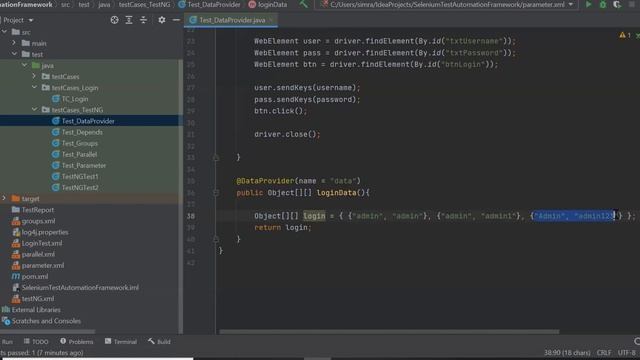
Task: Expand the testCases package
Action: (x=34, y=76)
